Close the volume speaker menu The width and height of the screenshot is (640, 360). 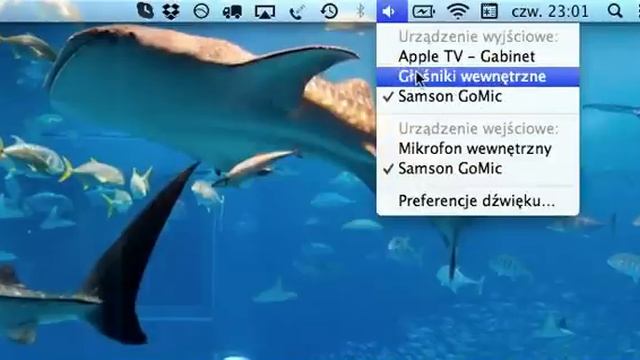coord(392,11)
